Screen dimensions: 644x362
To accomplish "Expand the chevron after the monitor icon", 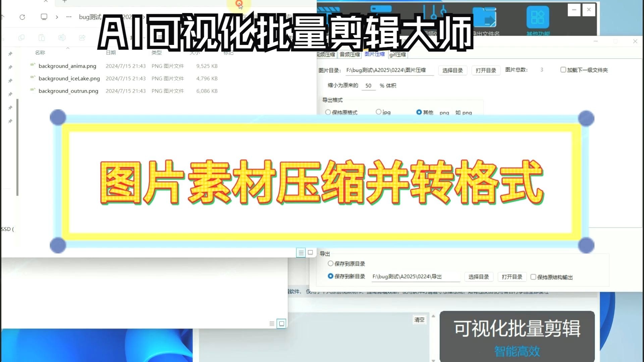I will 57,17.
